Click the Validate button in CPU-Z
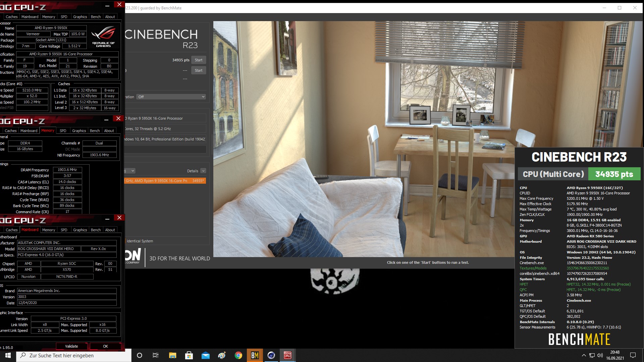This screenshot has width=644, height=362. pos(71,346)
